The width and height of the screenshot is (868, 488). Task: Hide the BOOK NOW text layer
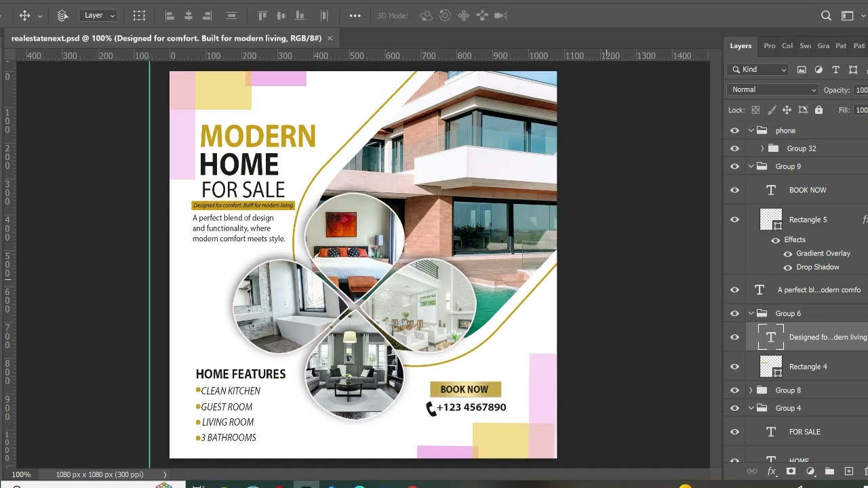point(734,190)
